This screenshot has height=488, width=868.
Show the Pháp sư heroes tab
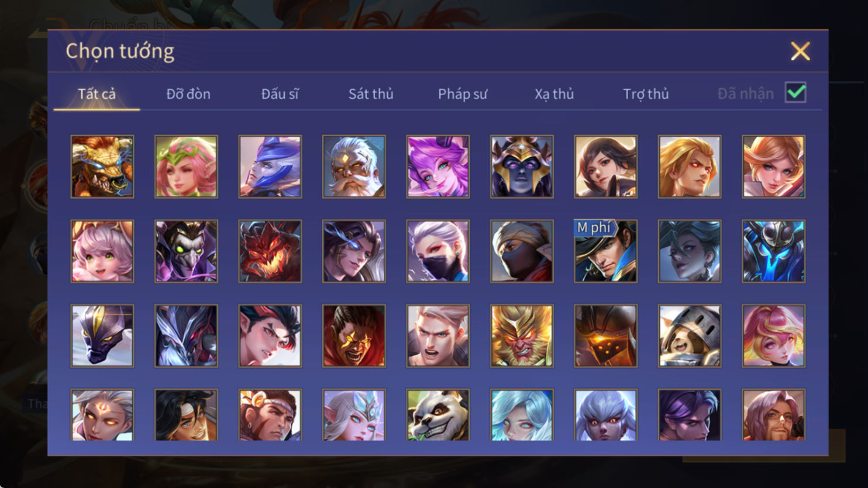(463, 94)
